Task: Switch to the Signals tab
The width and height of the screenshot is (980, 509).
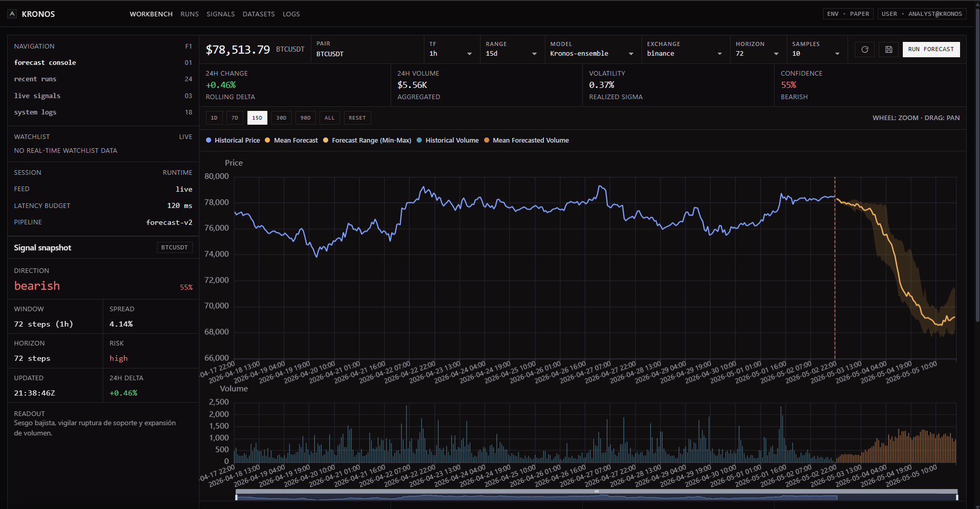Action: point(220,14)
